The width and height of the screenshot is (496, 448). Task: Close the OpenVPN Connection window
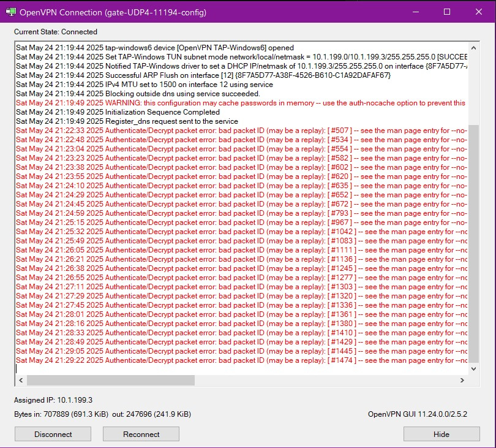pos(479,12)
